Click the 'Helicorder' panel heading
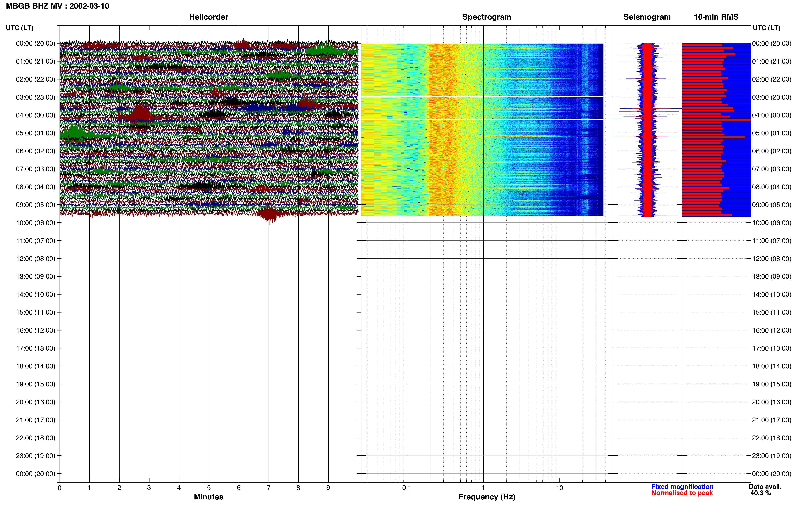Image resolution: width=812 pixels, height=508 pixels. [x=209, y=17]
